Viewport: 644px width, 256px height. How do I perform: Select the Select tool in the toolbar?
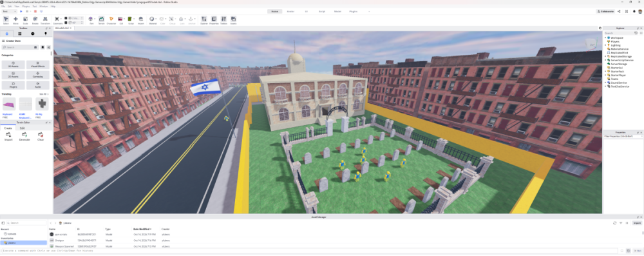6,20
